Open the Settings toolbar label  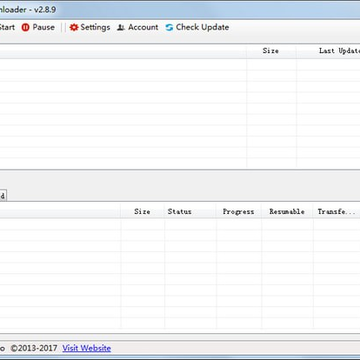tap(95, 27)
